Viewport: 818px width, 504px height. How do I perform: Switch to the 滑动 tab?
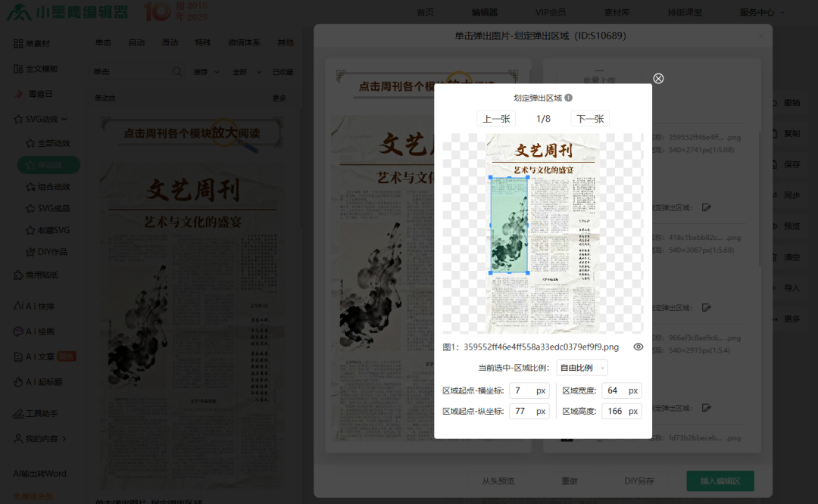170,42
